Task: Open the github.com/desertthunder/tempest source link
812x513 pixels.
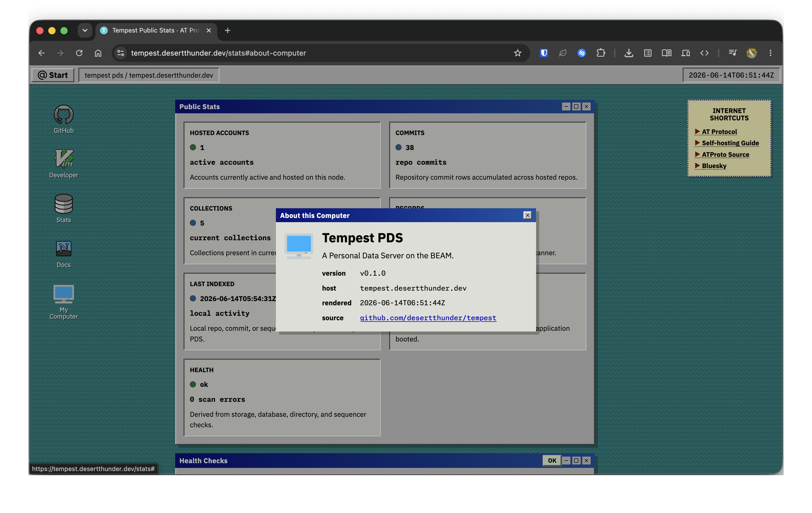Action: pos(428,318)
